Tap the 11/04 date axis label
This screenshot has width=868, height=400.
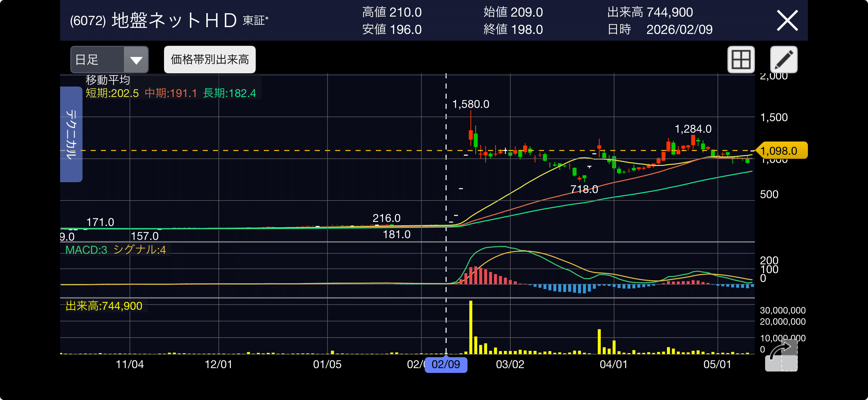pos(130,364)
